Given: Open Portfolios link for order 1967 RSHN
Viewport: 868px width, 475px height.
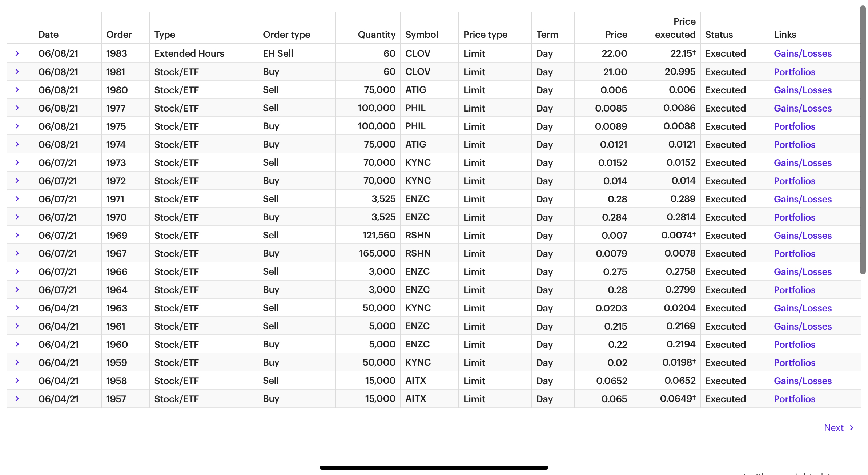Looking at the screenshot, I should pyautogui.click(x=794, y=254).
